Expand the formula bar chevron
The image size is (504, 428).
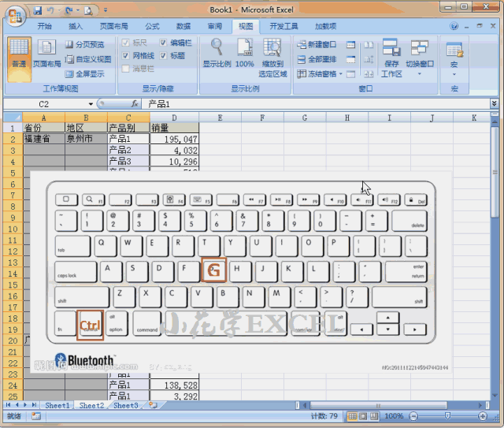[x=494, y=103]
